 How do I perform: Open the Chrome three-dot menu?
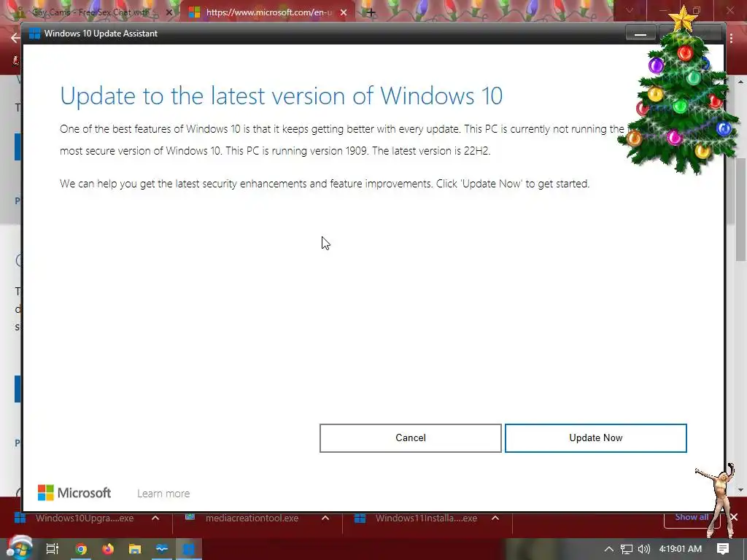pyautogui.click(x=731, y=38)
